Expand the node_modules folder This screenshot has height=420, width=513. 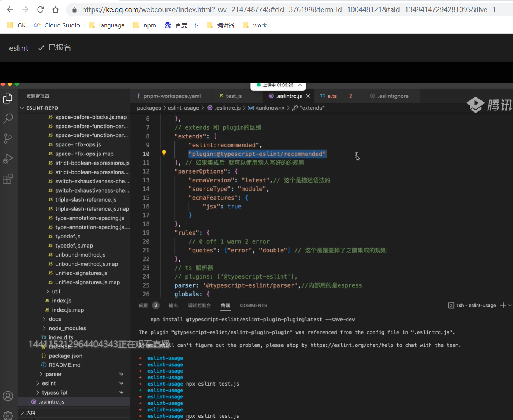click(x=67, y=328)
